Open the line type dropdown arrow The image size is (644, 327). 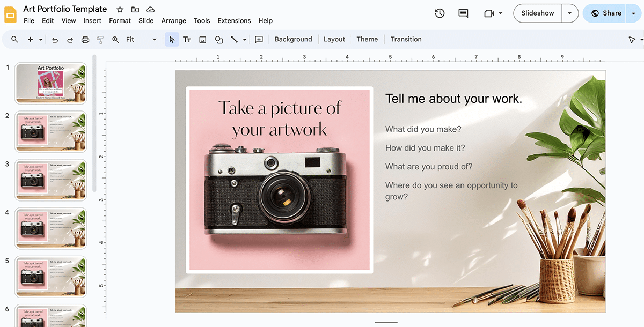click(x=245, y=40)
